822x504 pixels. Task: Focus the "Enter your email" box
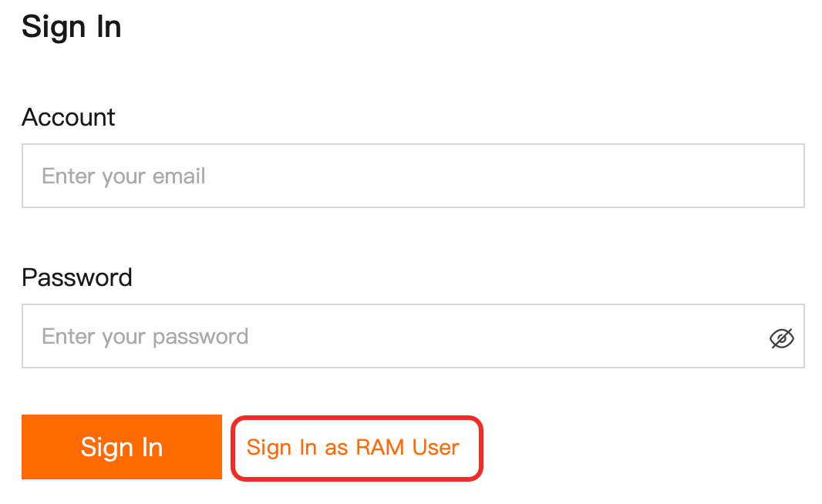pos(413,176)
